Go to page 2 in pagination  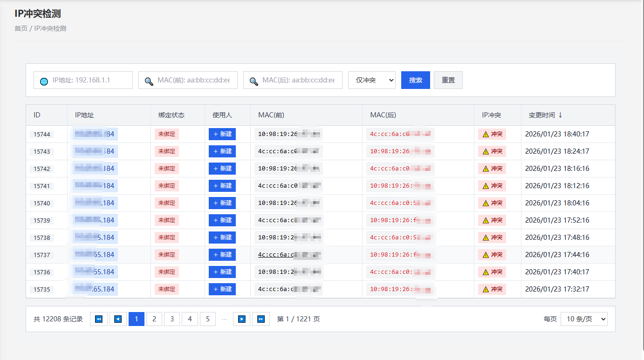pyautogui.click(x=154, y=319)
